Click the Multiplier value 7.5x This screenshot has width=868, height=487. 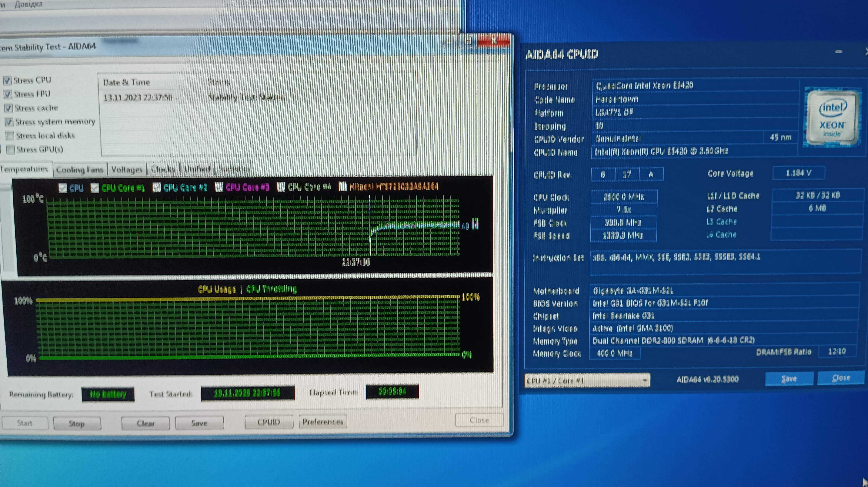[x=624, y=210]
